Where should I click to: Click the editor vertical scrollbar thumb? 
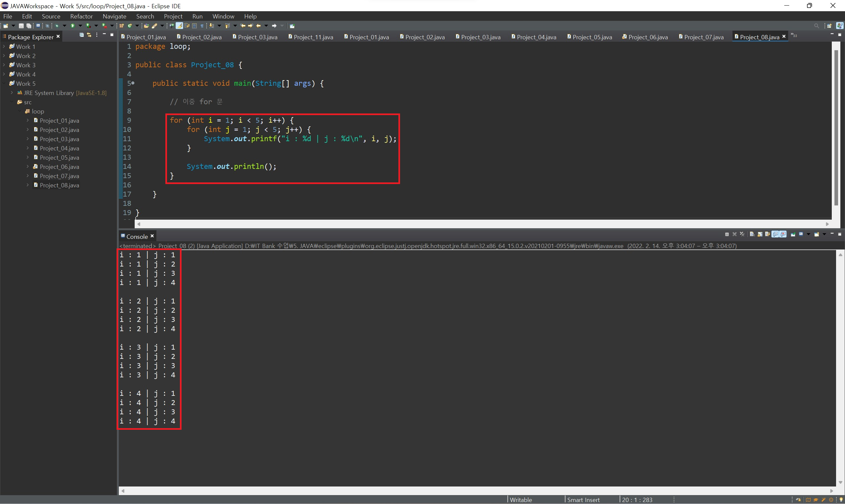[836, 127]
